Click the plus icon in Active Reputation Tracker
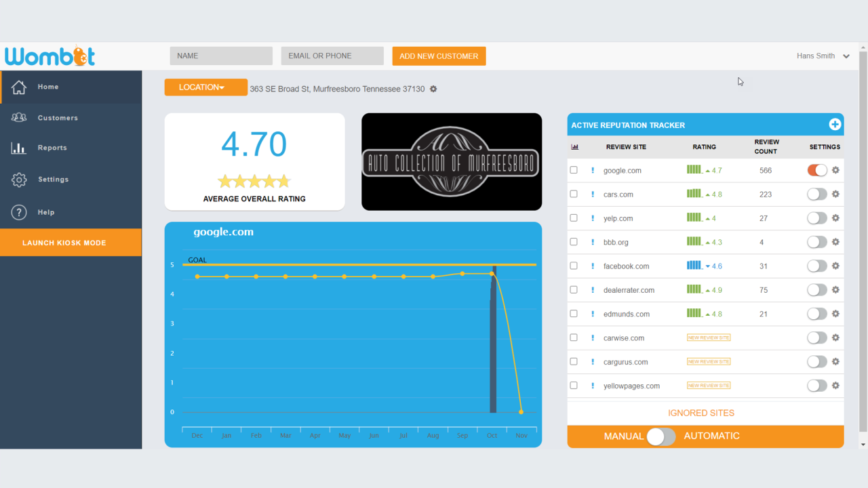This screenshot has height=488, width=868. (x=835, y=125)
